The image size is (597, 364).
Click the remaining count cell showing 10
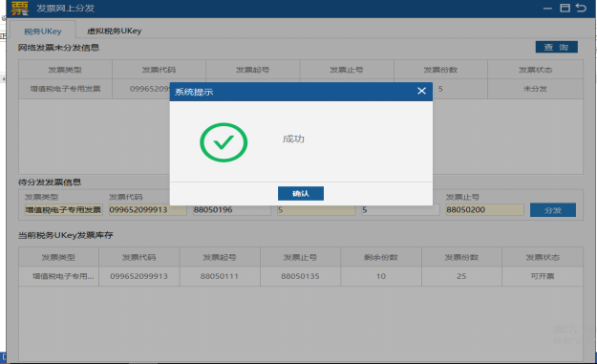pyautogui.click(x=381, y=276)
